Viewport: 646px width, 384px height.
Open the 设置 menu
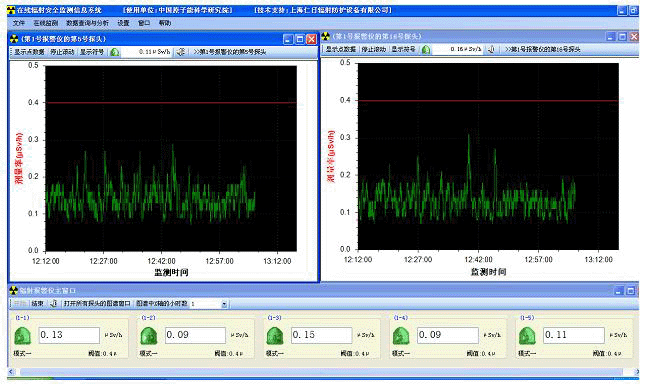click(x=123, y=23)
